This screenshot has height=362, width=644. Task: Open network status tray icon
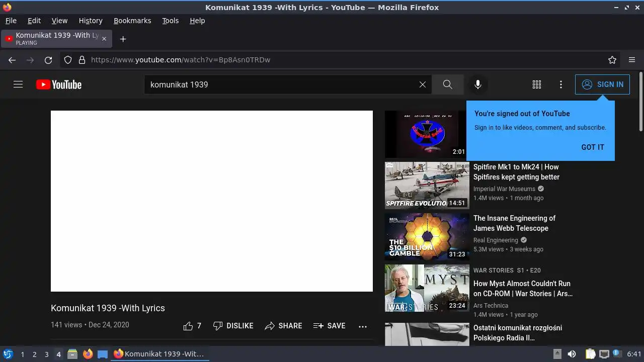(x=604, y=354)
